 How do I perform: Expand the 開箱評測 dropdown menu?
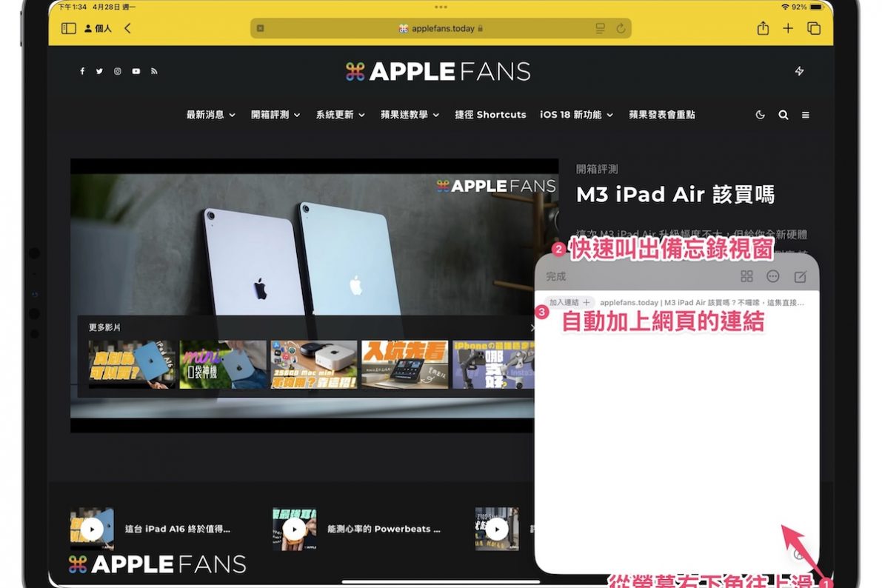point(275,115)
